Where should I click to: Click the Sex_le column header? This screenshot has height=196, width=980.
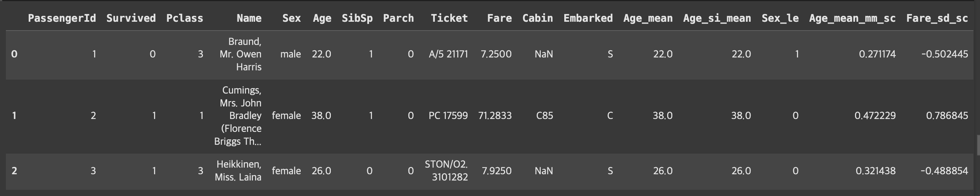780,18
